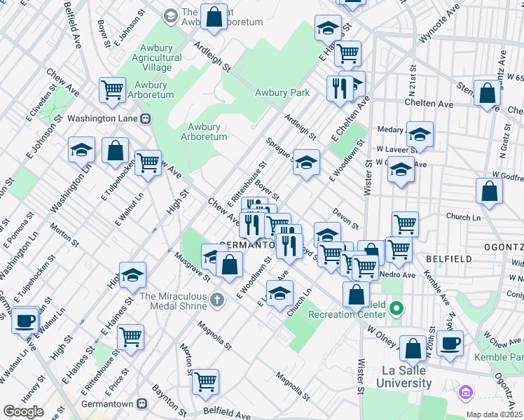Click the shopping bag marker near Musgrave St

click(x=228, y=265)
